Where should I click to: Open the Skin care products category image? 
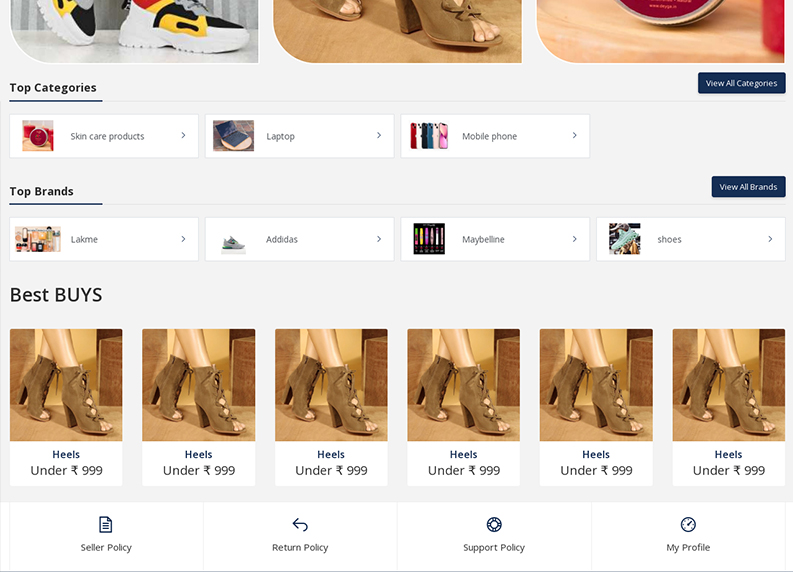(38, 136)
